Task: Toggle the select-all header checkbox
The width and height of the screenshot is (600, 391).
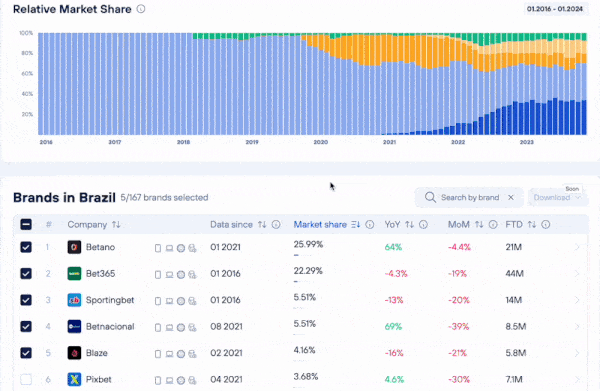Action: [x=26, y=225]
